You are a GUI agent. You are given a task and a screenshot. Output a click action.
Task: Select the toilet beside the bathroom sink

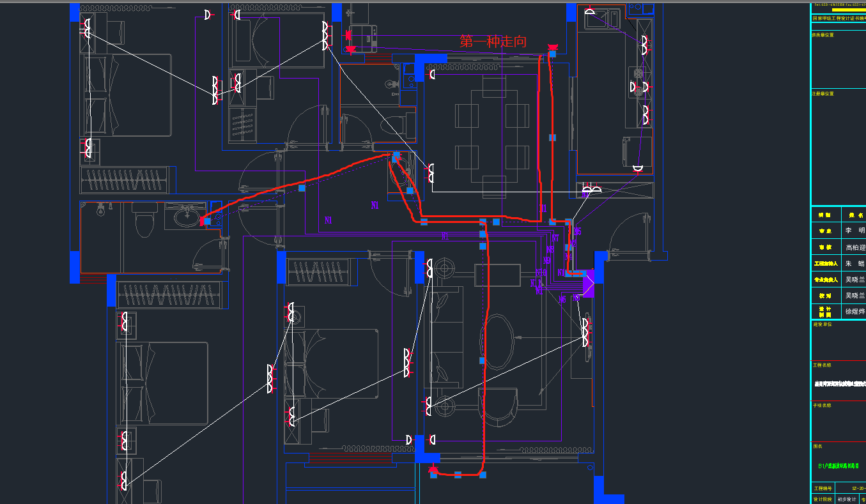pos(145,219)
